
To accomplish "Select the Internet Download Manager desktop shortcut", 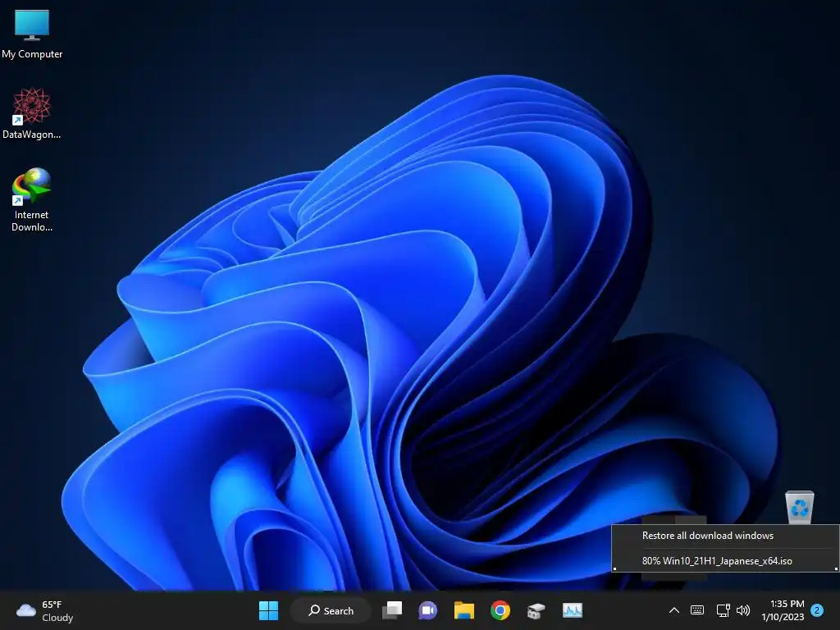I will coord(32,199).
